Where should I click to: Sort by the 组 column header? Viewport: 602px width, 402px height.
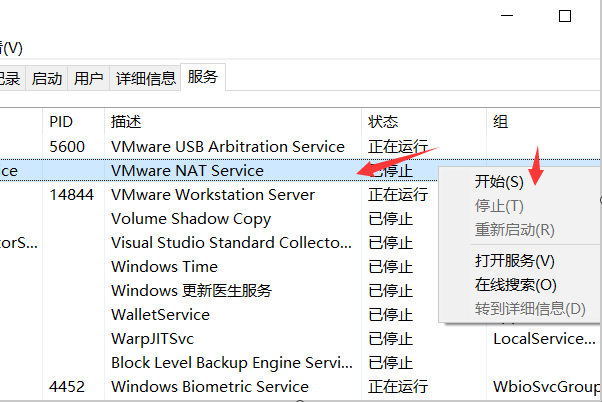point(544,122)
